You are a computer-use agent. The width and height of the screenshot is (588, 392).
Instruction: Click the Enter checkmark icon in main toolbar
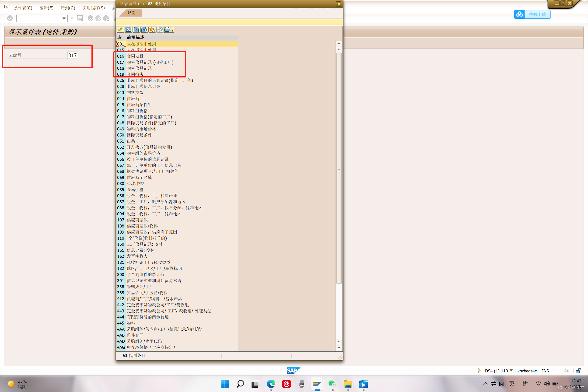(10, 18)
